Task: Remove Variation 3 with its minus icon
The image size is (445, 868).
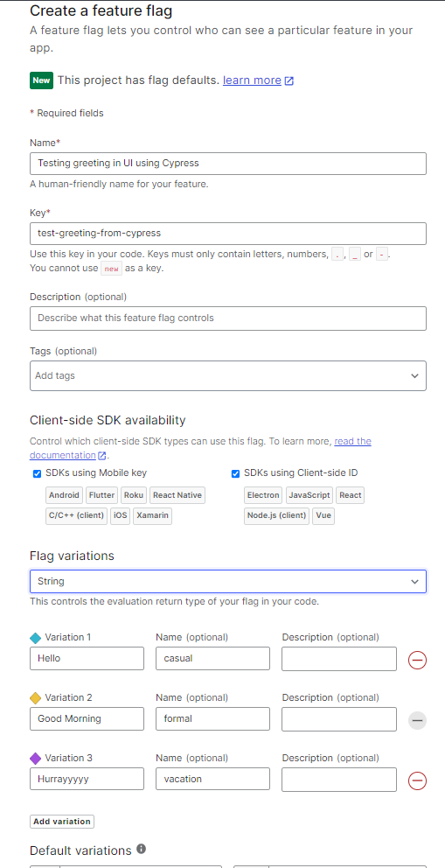Action: tap(417, 780)
